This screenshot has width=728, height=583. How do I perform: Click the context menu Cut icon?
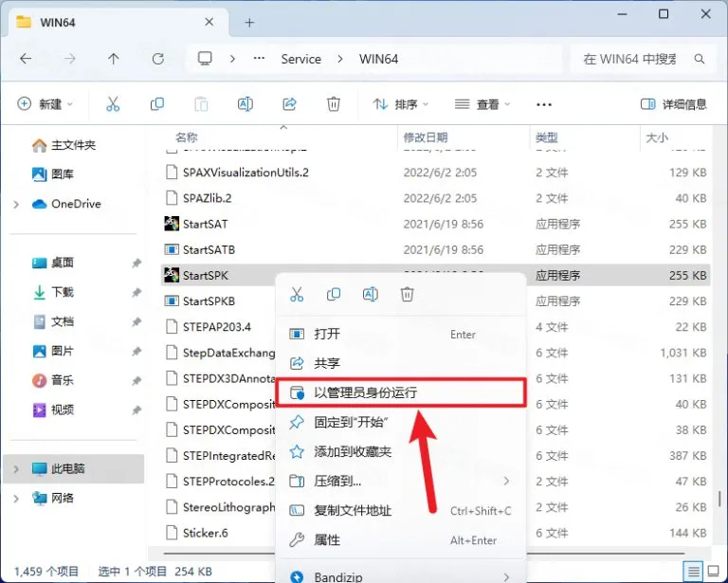tap(297, 294)
